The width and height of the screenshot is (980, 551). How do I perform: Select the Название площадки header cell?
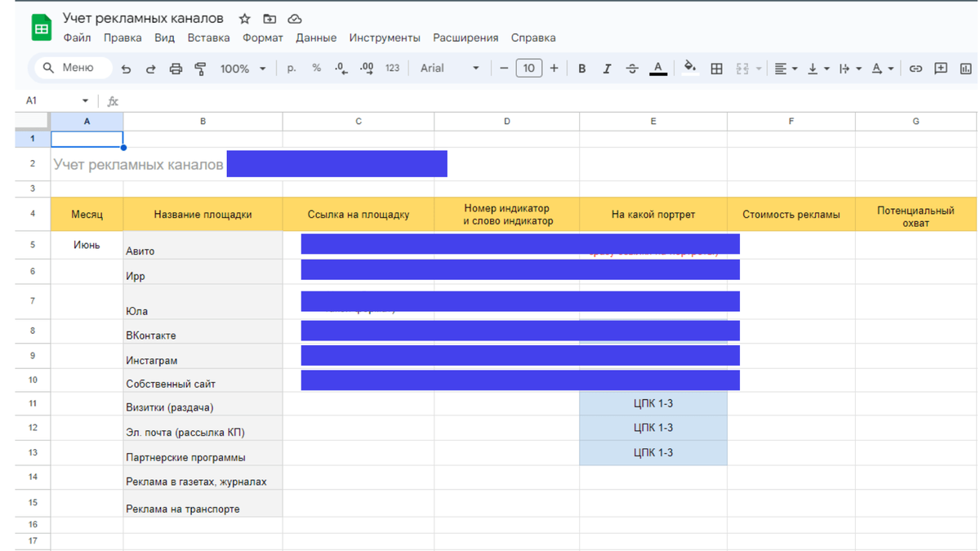click(x=203, y=214)
